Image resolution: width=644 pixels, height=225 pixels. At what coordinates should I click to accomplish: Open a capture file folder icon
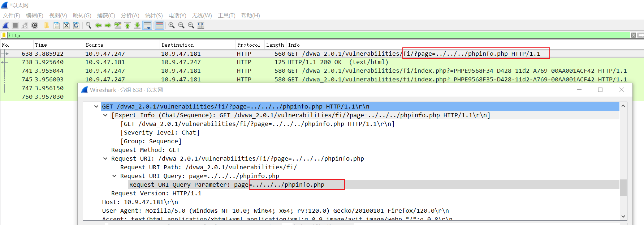click(x=47, y=25)
